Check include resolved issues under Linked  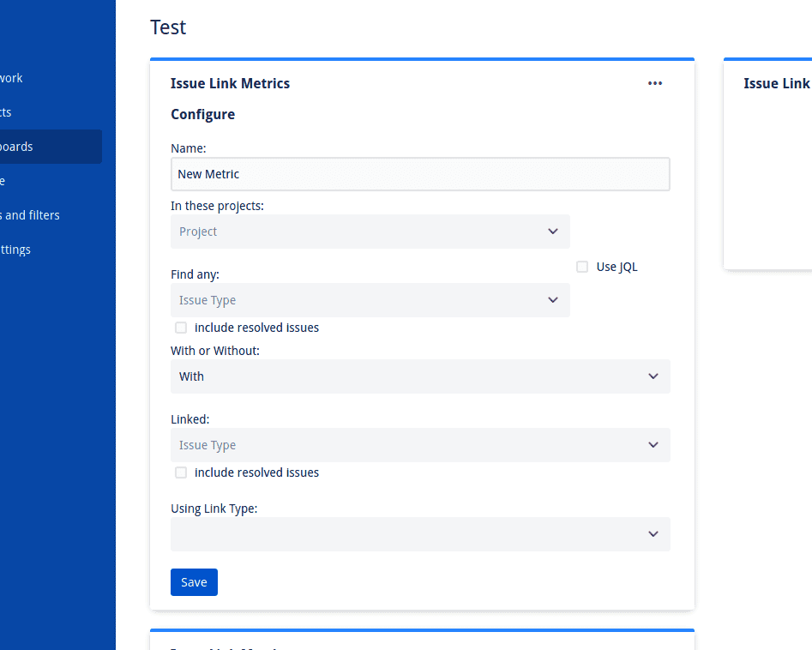coord(181,472)
